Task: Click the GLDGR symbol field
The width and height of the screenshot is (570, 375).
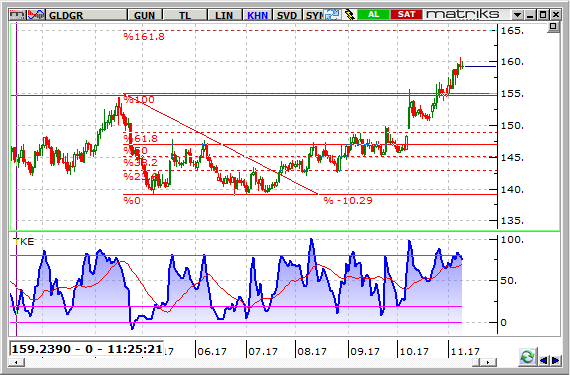Action: (87, 15)
